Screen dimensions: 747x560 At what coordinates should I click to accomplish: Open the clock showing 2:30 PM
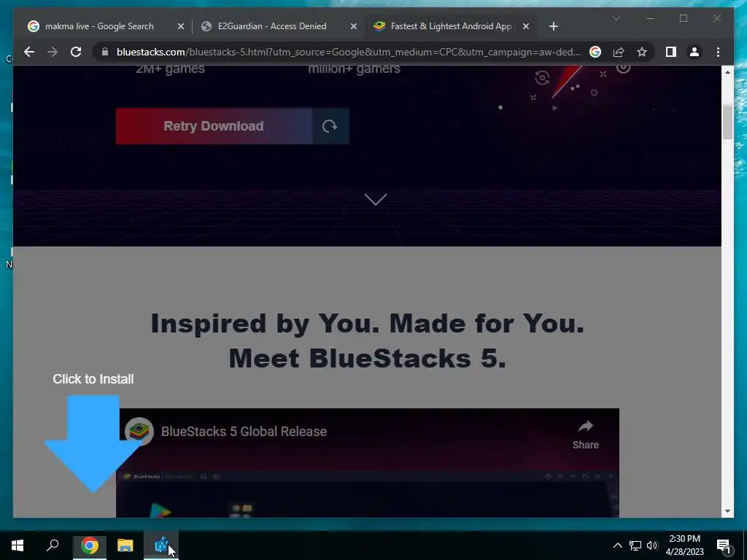[x=684, y=545]
